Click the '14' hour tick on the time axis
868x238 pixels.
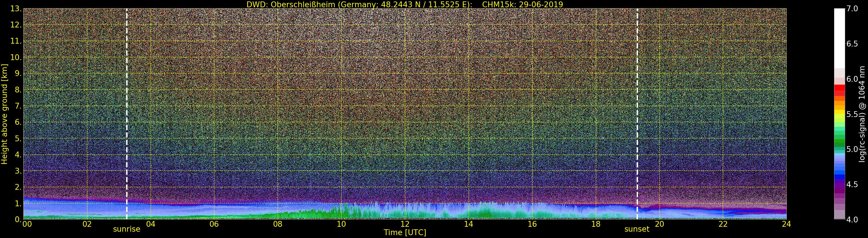coord(468,224)
